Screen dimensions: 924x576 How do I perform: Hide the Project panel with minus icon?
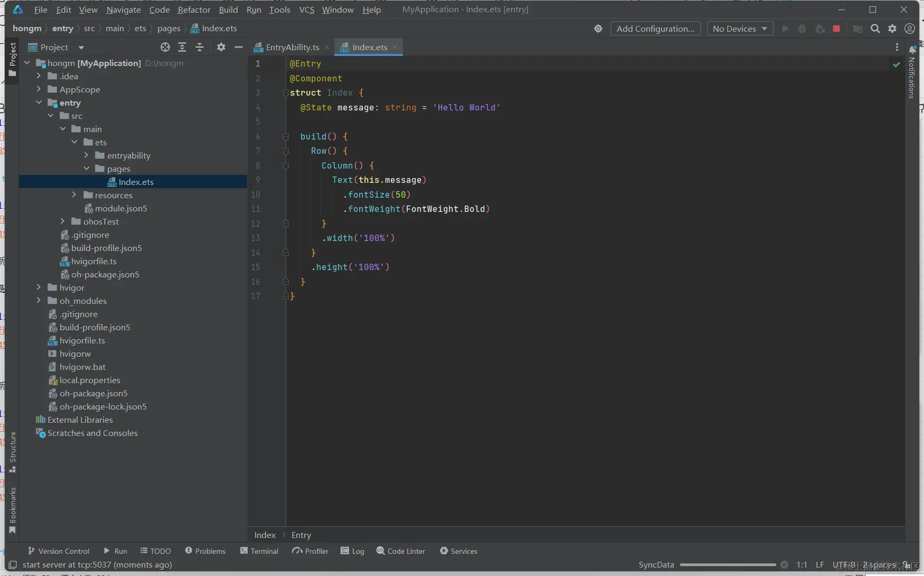[x=239, y=47]
